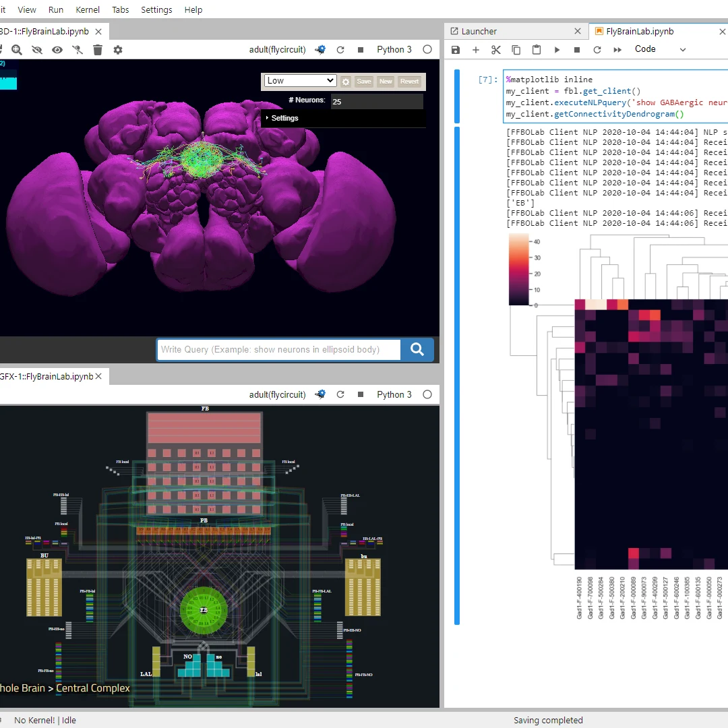
Task: Copy selected cell icon in notebook toolbar
Action: coord(516,50)
